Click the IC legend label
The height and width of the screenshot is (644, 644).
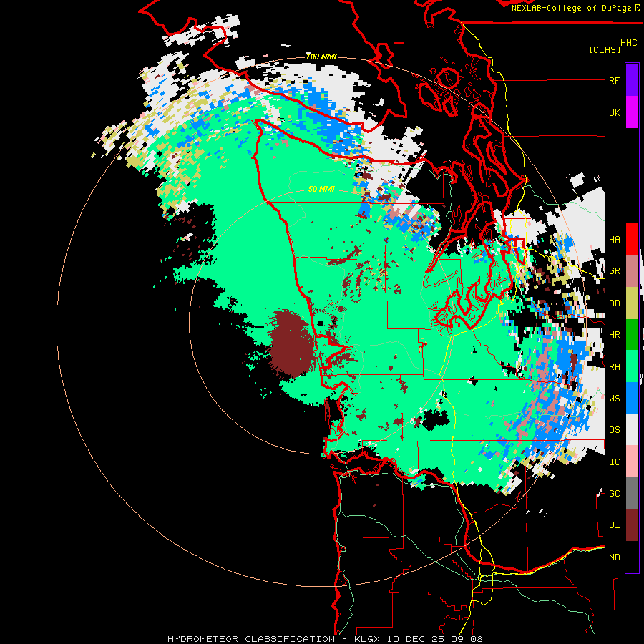(x=614, y=462)
